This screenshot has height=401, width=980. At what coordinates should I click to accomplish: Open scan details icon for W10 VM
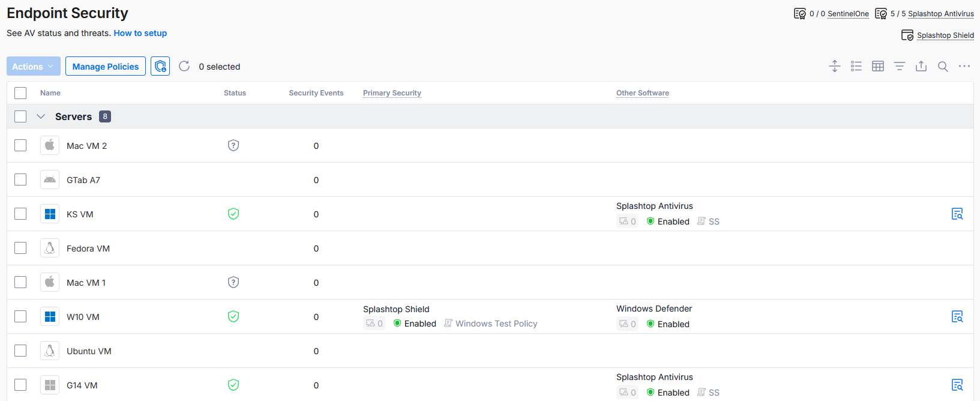pyautogui.click(x=957, y=316)
